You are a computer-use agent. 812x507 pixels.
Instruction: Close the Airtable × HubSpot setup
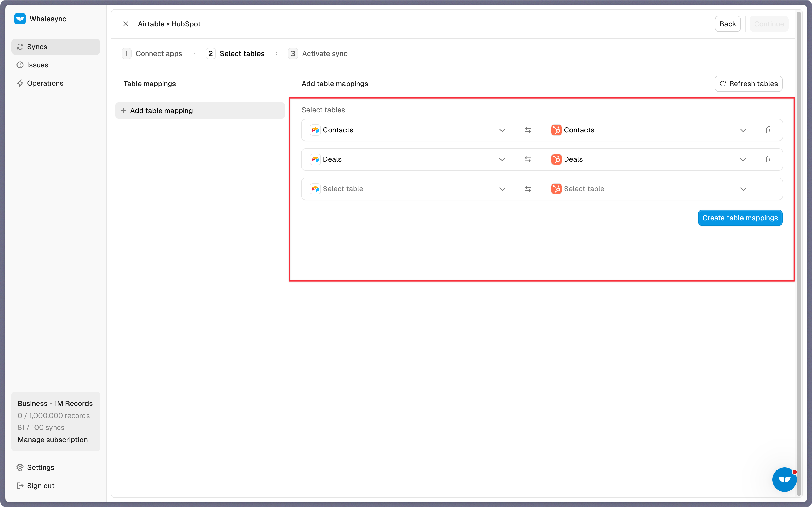point(126,24)
